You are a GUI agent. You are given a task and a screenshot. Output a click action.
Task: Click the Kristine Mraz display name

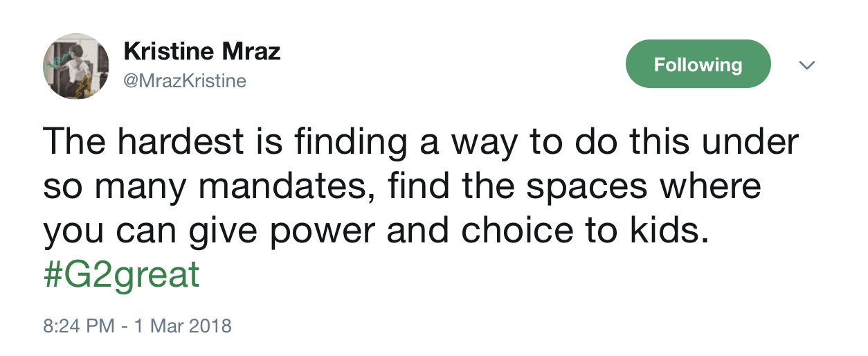coord(202,52)
